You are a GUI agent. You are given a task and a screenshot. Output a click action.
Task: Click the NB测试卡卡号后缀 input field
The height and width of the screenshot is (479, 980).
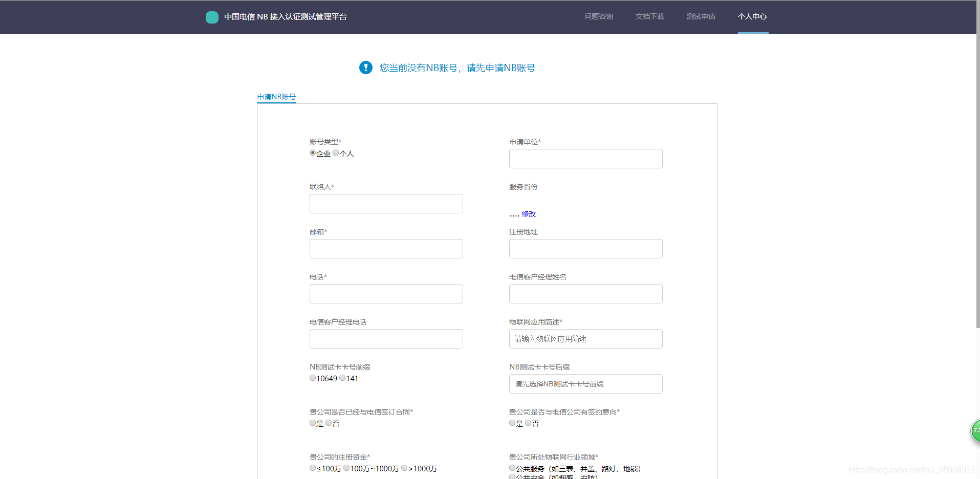click(586, 384)
